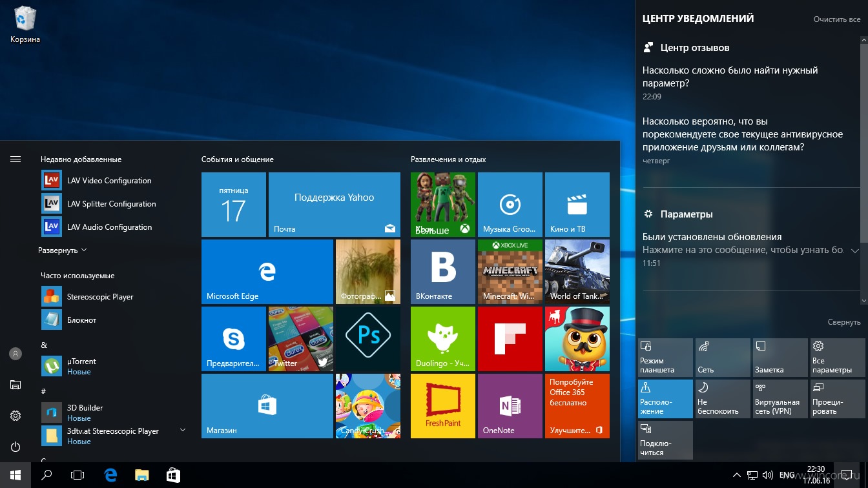Open the Проецировать quick action
Screen dimensions: 868x488
tap(838, 399)
